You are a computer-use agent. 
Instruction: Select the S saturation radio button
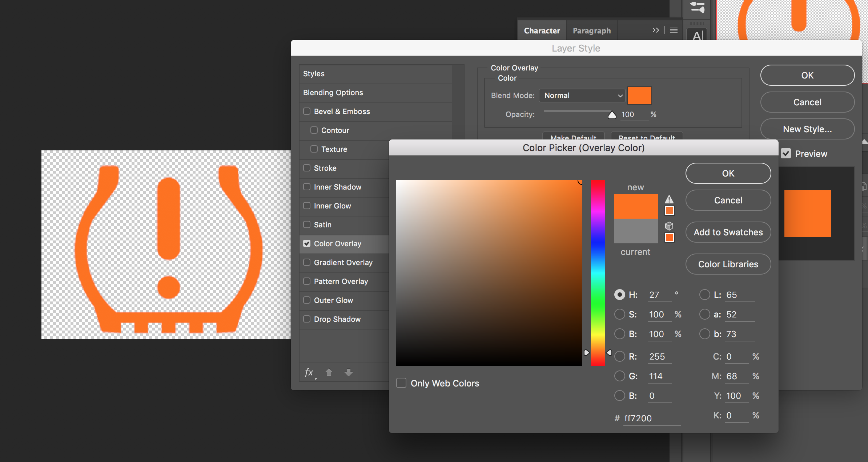pyautogui.click(x=620, y=314)
